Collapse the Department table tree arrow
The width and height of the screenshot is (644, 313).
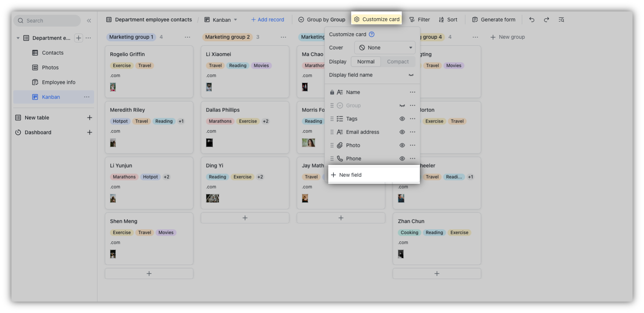(x=18, y=38)
